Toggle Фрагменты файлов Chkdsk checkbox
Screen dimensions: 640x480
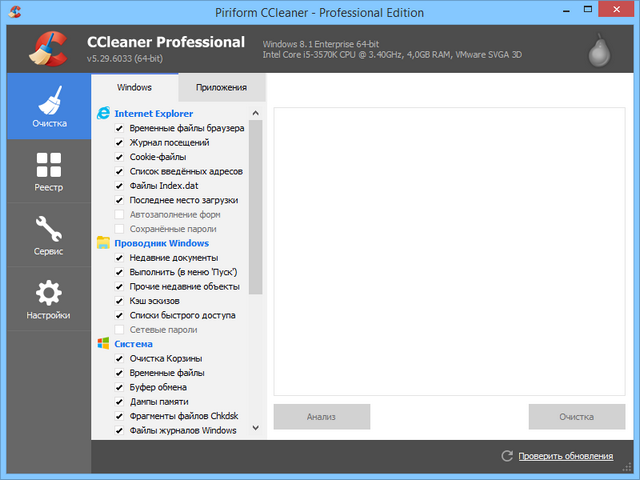[x=119, y=416]
